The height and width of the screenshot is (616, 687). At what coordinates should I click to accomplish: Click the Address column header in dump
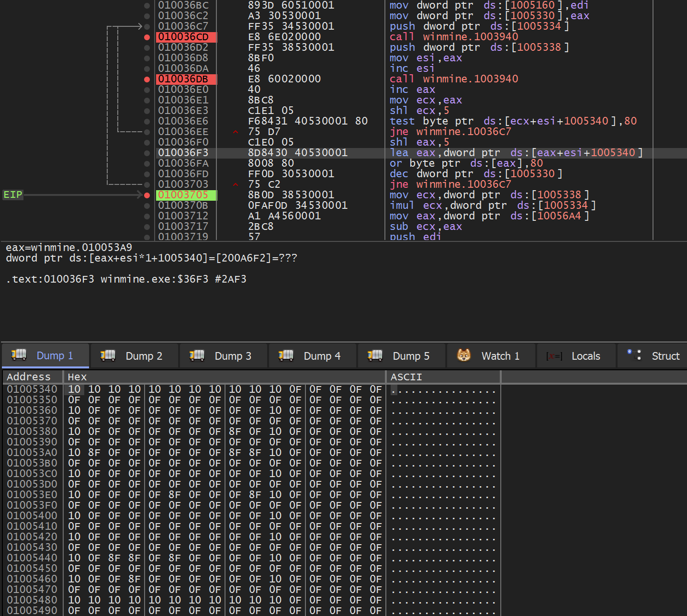pyautogui.click(x=33, y=377)
